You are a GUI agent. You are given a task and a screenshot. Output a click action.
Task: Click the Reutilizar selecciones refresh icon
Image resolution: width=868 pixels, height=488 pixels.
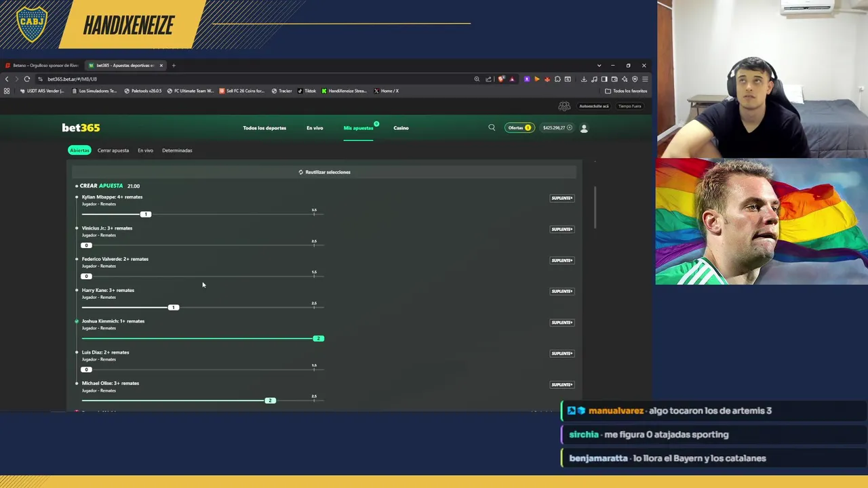(300, 172)
